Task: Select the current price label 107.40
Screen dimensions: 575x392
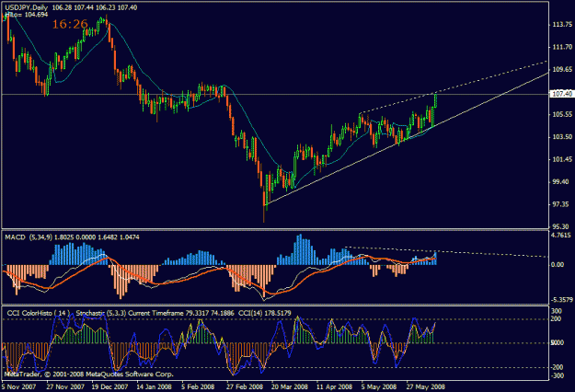Action: click(562, 94)
